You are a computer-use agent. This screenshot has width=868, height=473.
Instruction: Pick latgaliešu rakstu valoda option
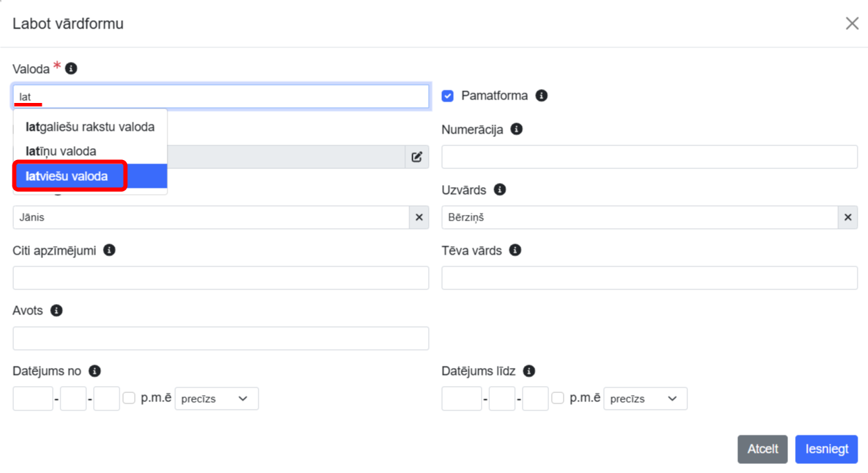[x=90, y=127]
